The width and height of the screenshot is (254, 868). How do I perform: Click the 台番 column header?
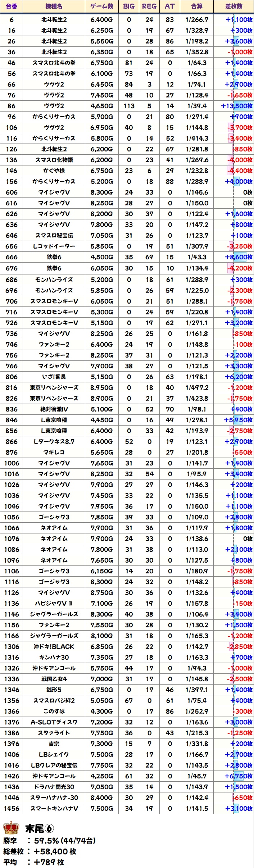click(x=12, y=6)
